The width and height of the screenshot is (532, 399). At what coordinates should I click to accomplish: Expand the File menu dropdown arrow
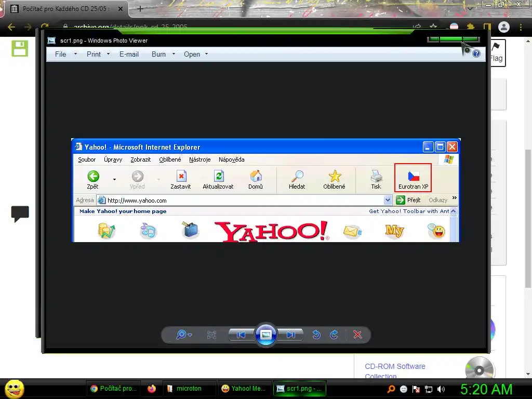point(75,54)
